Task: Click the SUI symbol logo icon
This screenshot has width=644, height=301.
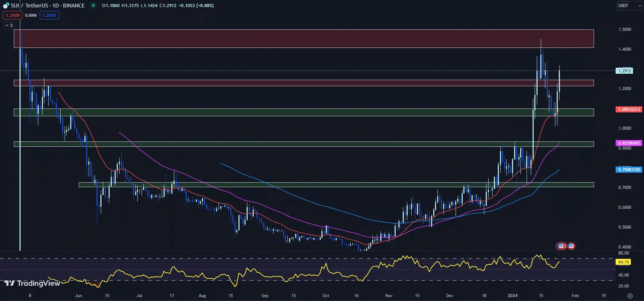Action: pyautogui.click(x=6, y=6)
